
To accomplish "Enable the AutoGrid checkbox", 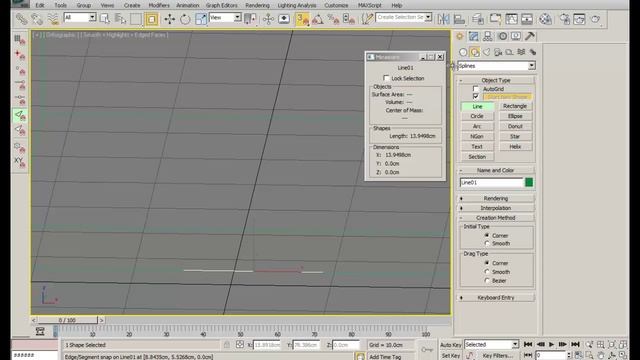I will [x=476, y=89].
